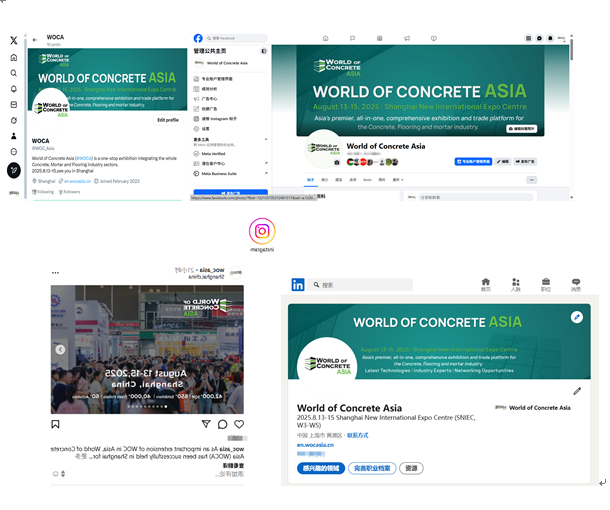Click Facebook top Home icon
Image resolution: width=610 pixels, height=510 pixels.
[x=326, y=38]
